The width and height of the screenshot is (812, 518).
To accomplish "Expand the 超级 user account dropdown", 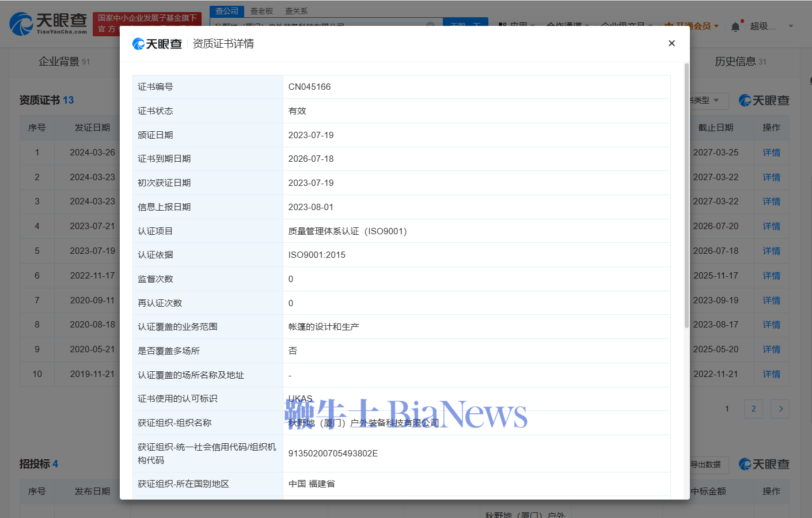I will click(772, 26).
